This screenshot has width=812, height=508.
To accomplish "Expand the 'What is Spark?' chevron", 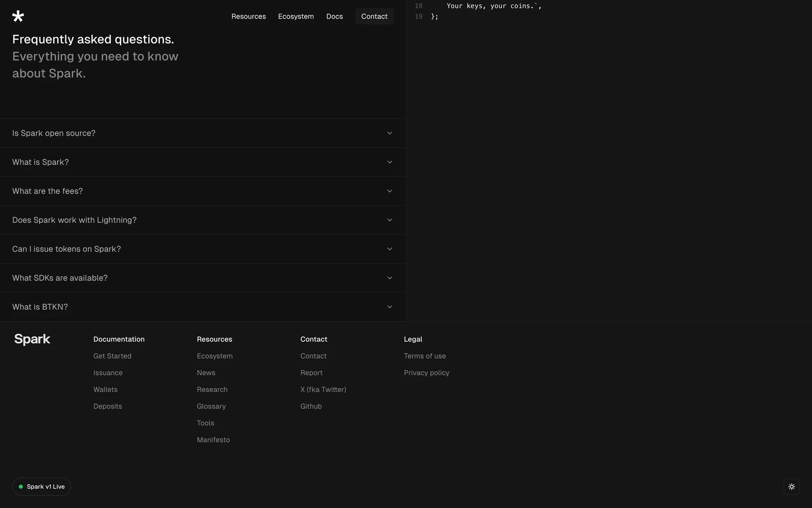I will point(390,162).
